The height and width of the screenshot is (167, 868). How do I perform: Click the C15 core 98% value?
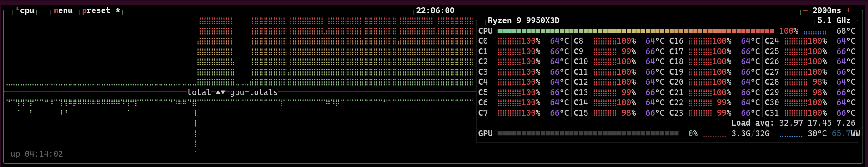[x=628, y=113]
